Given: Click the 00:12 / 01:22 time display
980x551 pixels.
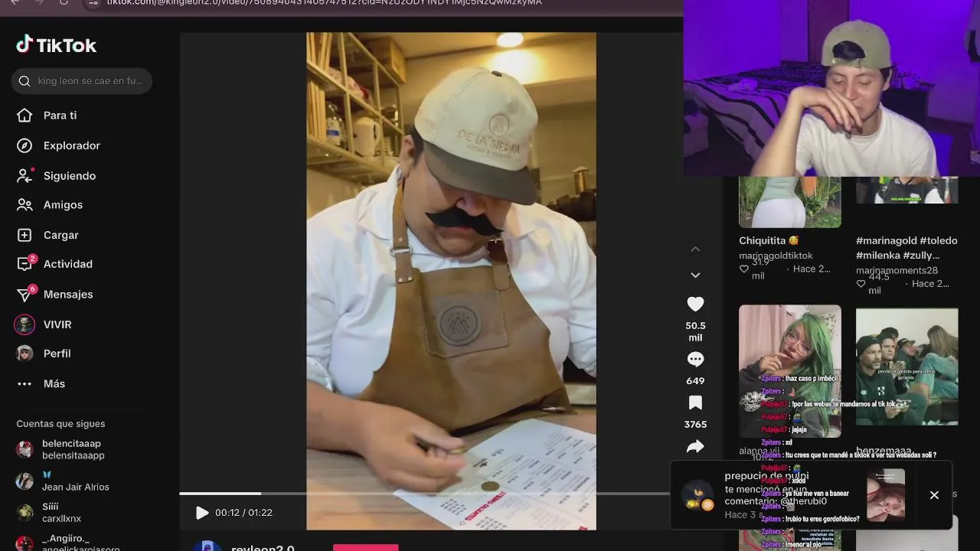Looking at the screenshot, I should tap(243, 513).
